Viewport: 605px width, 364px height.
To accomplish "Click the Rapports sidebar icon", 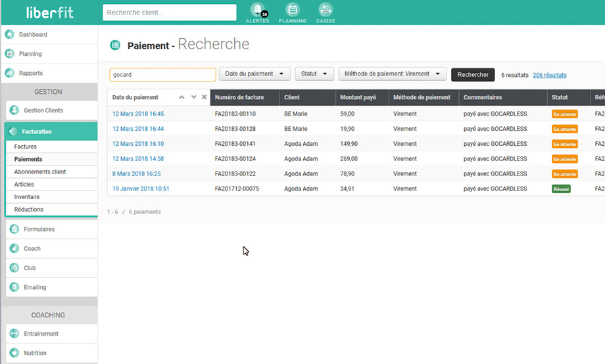I will 10,73.
